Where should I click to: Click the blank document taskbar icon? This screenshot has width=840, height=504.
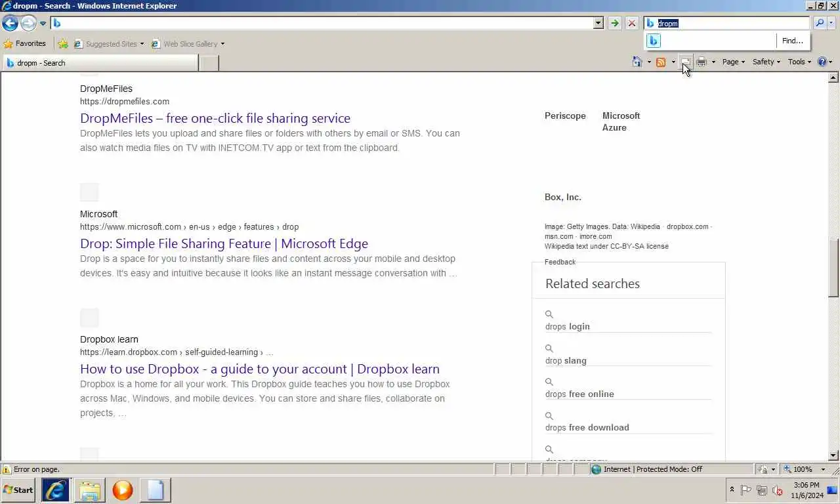[x=156, y=490]
